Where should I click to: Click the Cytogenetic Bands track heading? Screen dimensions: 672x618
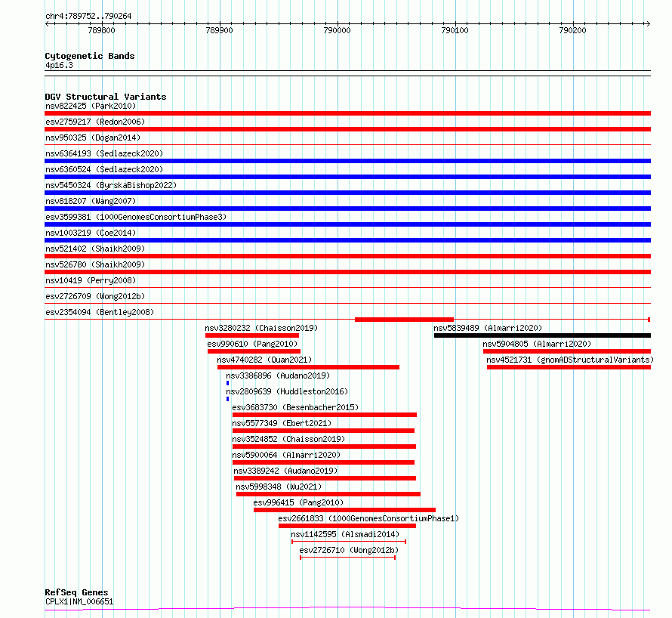click(x=90, y=56)
